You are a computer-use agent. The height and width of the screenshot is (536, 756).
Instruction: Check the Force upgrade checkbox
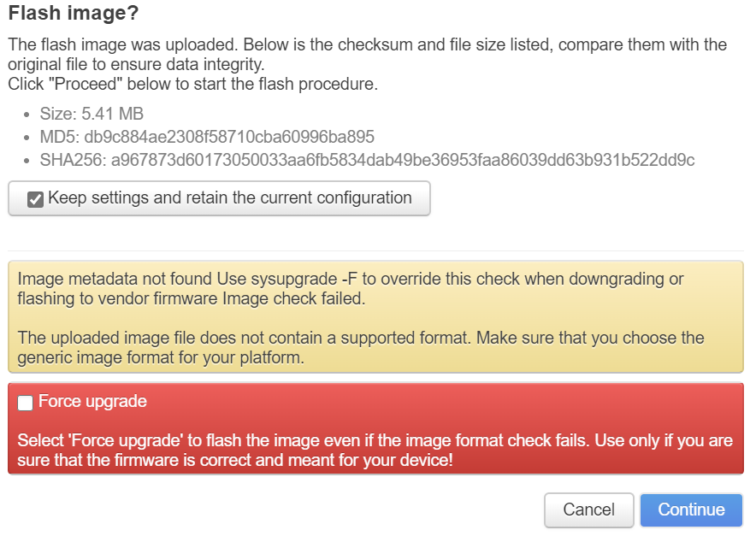pos(26,403)
